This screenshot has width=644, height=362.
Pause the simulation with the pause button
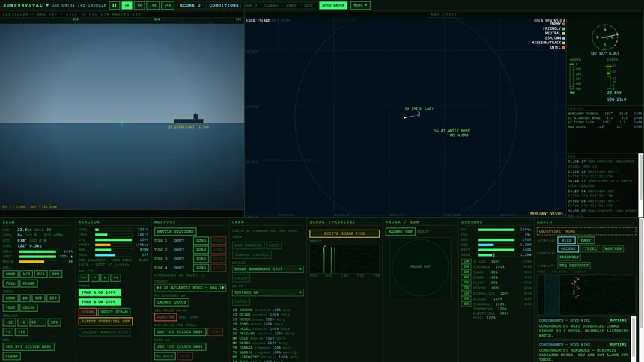pyautogui.click(x=114, y=5)
